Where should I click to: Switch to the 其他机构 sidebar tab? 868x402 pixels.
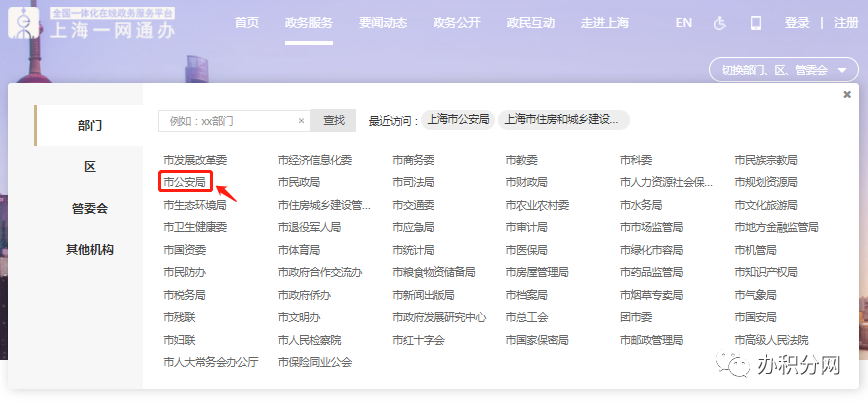tap(89, 249)
